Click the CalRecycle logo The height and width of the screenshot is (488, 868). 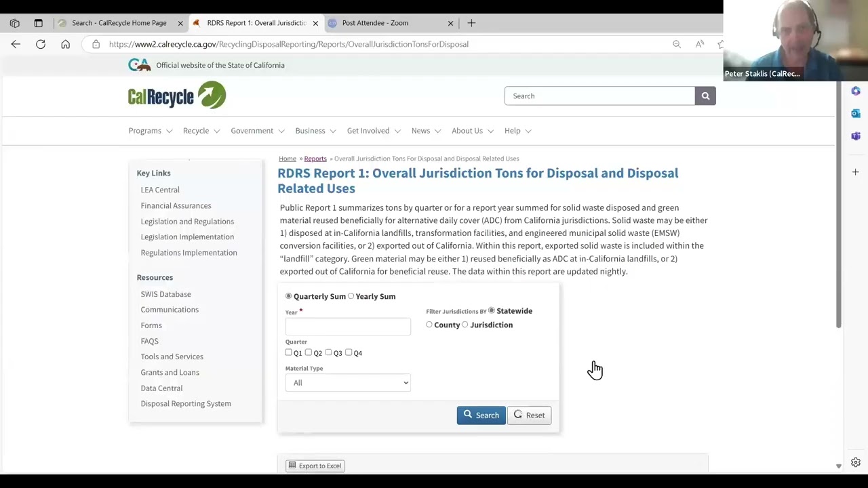pyautogui.click(x=177, y=95)
